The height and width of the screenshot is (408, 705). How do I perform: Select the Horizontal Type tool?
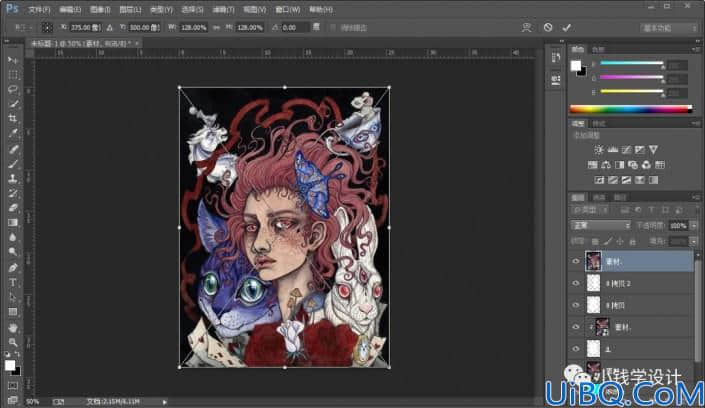click(13, 282)
